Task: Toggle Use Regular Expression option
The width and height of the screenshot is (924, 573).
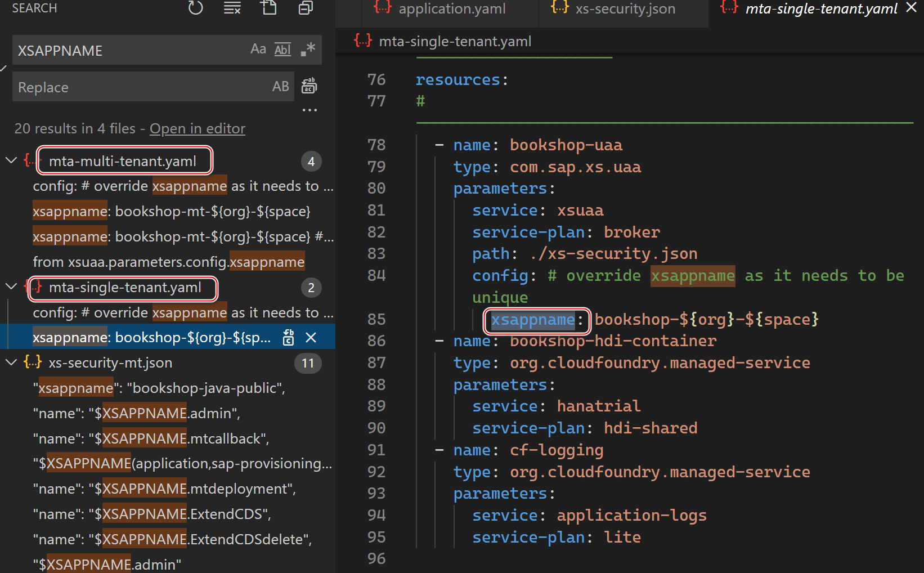Action: tap(308, 50)
